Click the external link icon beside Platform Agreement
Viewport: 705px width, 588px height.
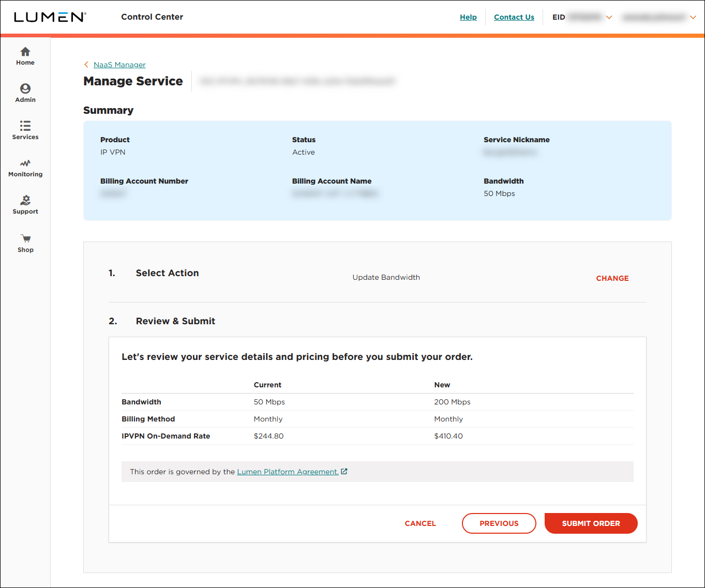click(344, 472)
